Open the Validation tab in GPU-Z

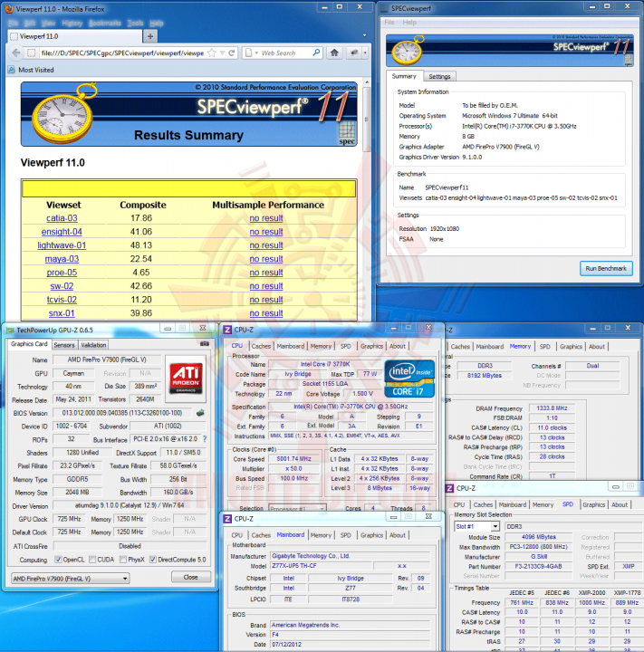click(x=93, y=345)
